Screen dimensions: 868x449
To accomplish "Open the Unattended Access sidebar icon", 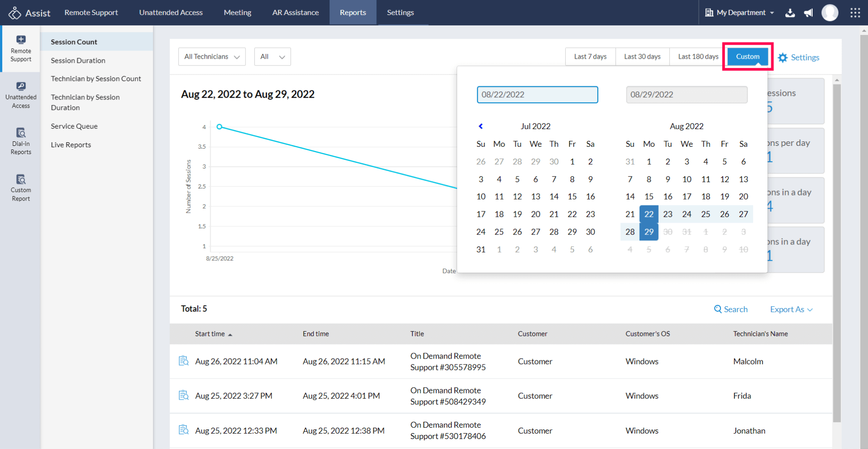I will point(21,95).
